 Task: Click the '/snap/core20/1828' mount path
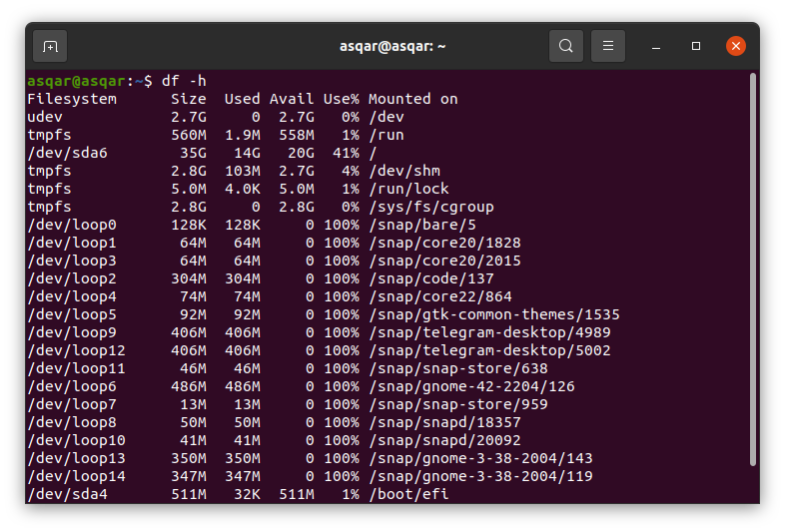pyautogui.click(x=444, y=243)
